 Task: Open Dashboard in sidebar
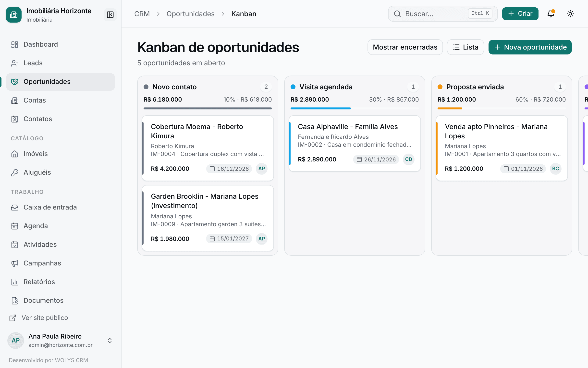[61, 44]
